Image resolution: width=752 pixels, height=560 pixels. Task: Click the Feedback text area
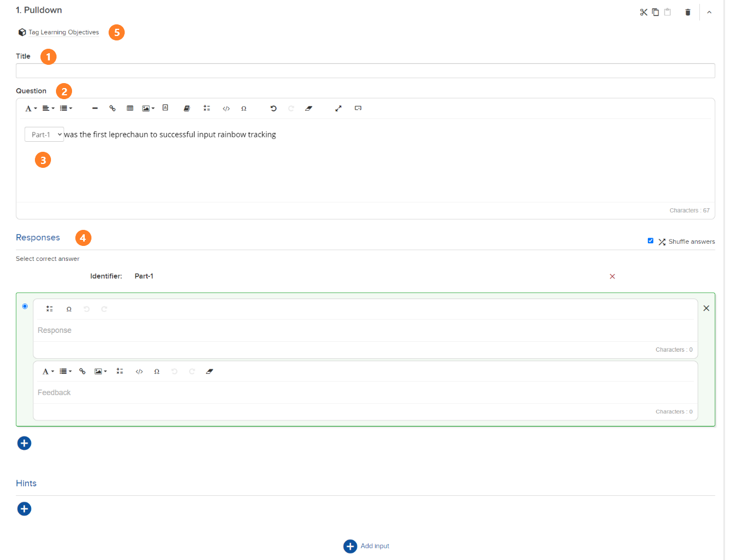tap(365, 392)
